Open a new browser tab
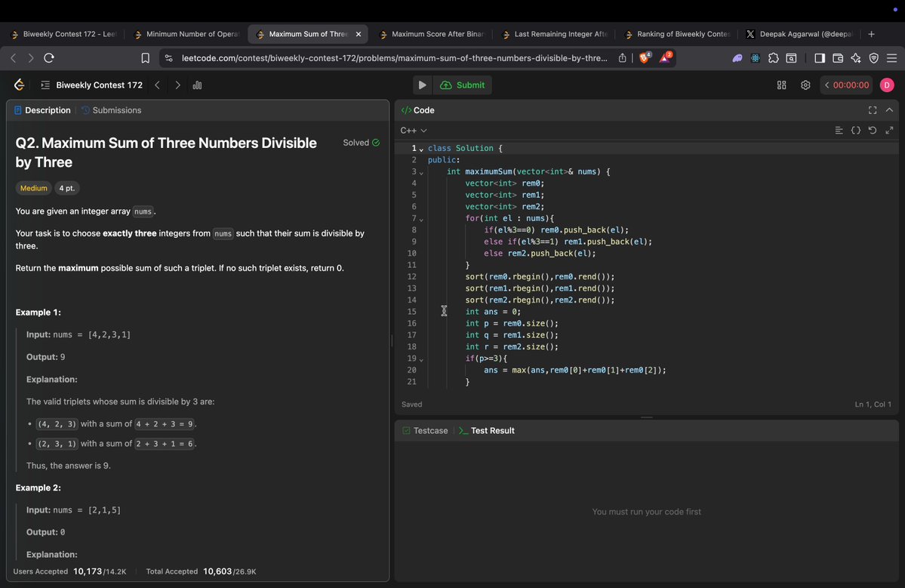905x588 pixels. pyautogui.click(x=872, y=34)
